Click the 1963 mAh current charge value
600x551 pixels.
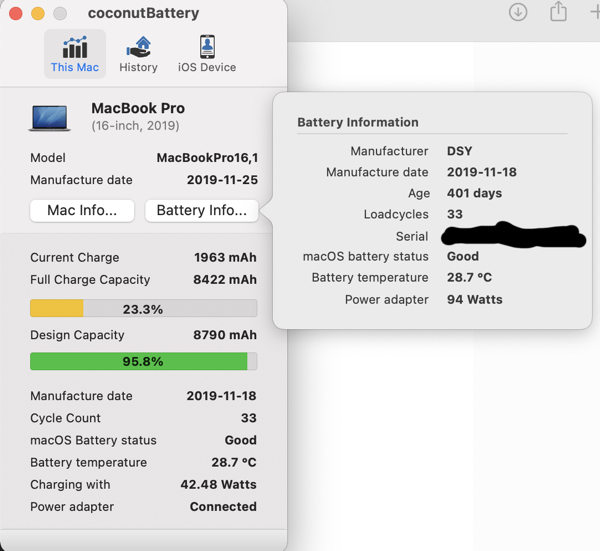[225, 258]
